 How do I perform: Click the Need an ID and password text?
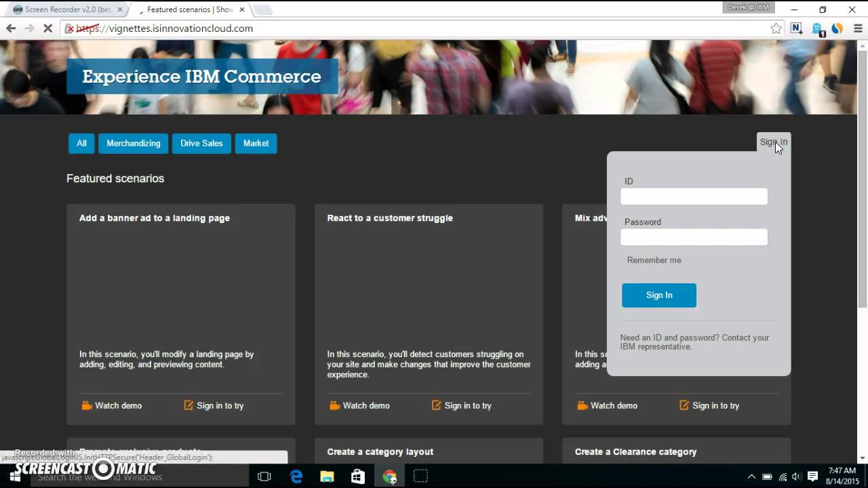(x=694, y=342)
